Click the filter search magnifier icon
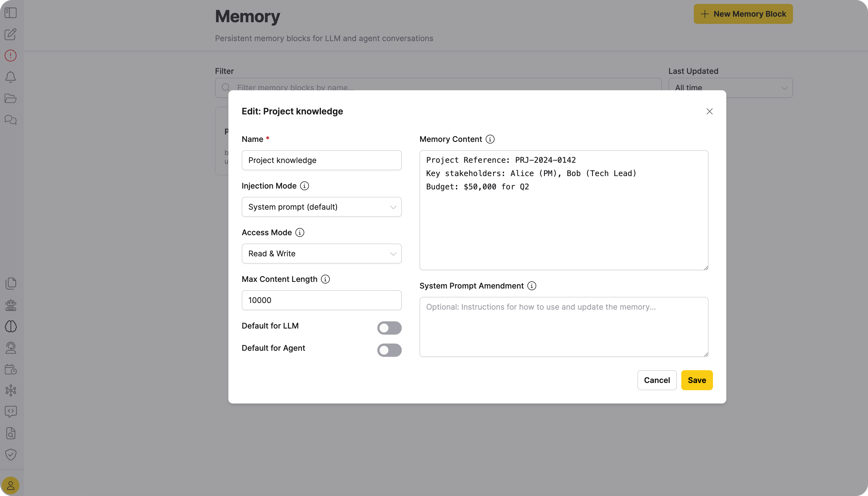This screenshot has height=496, width=868. [226, 87]
